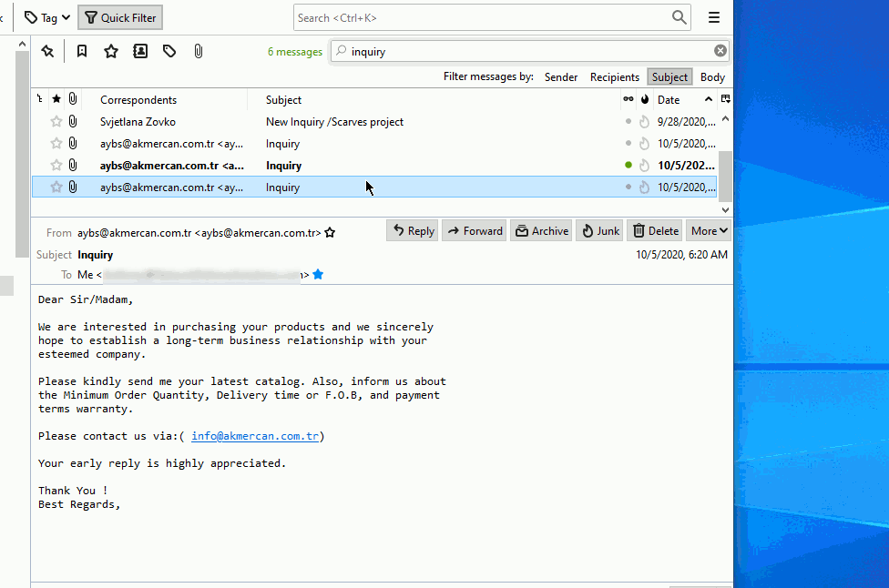
Task: Open the hamburger application menu
Action: [713, 16]
